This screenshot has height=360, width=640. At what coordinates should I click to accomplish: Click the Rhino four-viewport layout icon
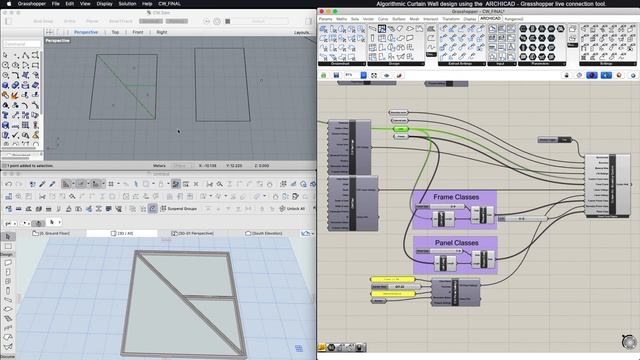click(50, 32)
